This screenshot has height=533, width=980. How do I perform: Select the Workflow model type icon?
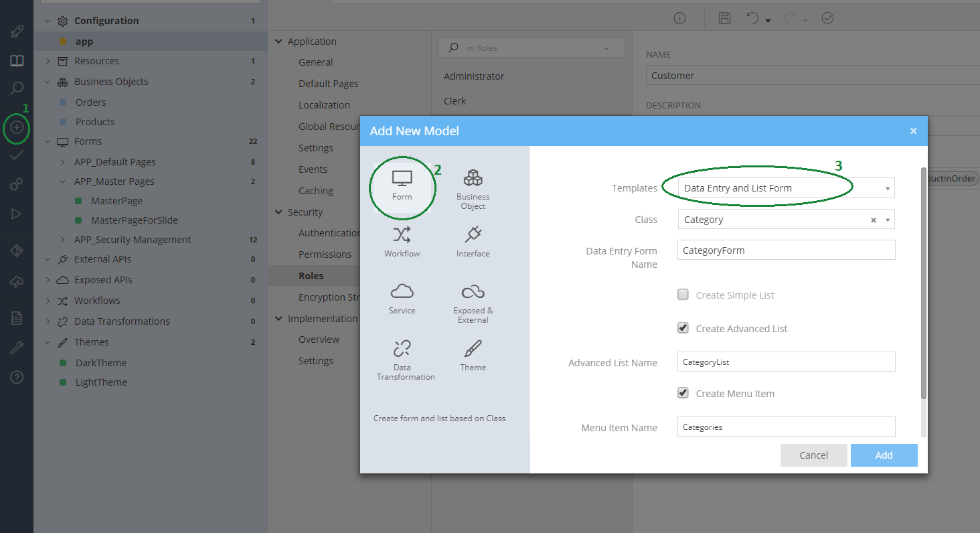coord(402,240)
